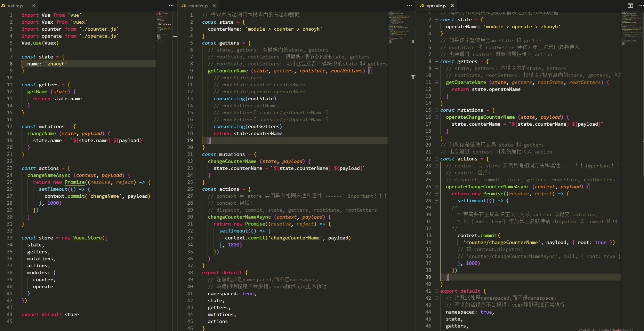Viewport: 644px width, 331px height.
Task: Collapse the const actions block in operate.js
Action: click(x=436, y=159)
